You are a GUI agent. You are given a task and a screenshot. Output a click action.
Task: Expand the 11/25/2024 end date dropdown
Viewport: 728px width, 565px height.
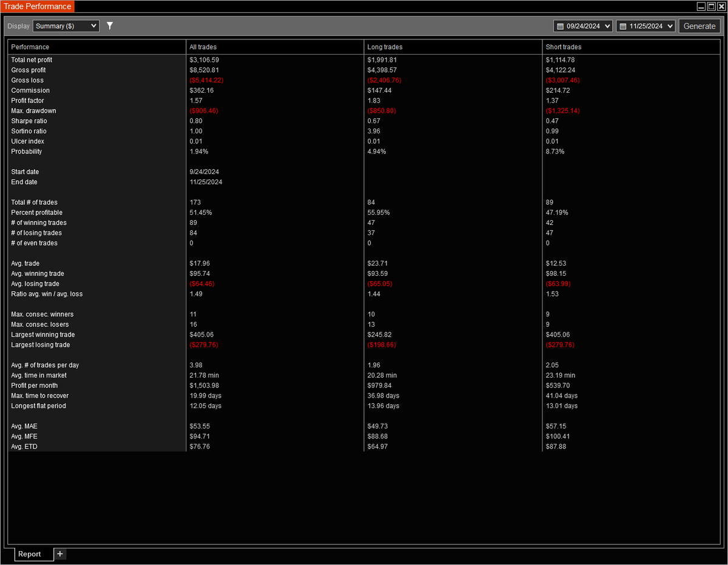670,26
